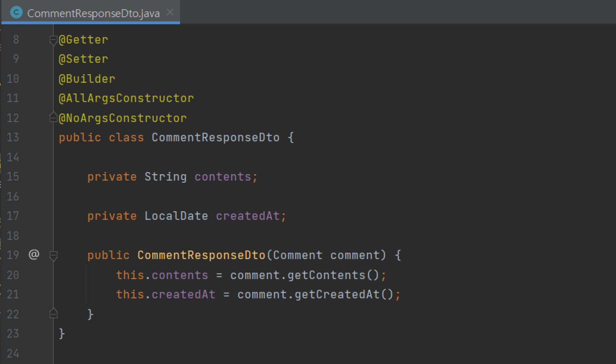Click comment.getContents() call
This screenshot has height=364, width=616.
305,275
